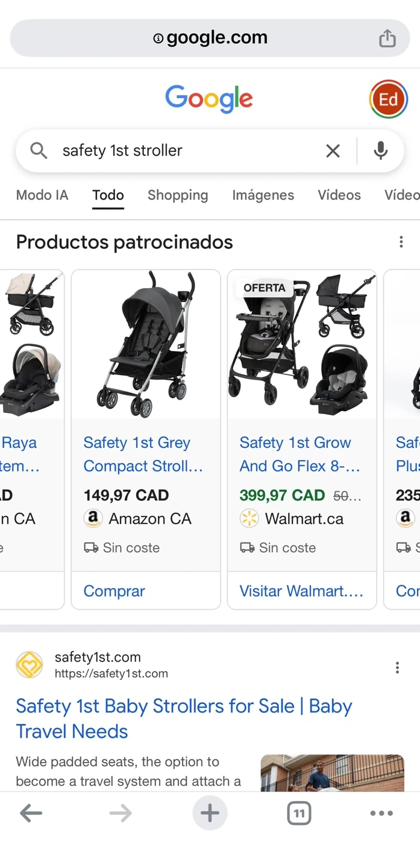Open the Vídeos tab
Screen dimensions: 420x868
(339, 195)
